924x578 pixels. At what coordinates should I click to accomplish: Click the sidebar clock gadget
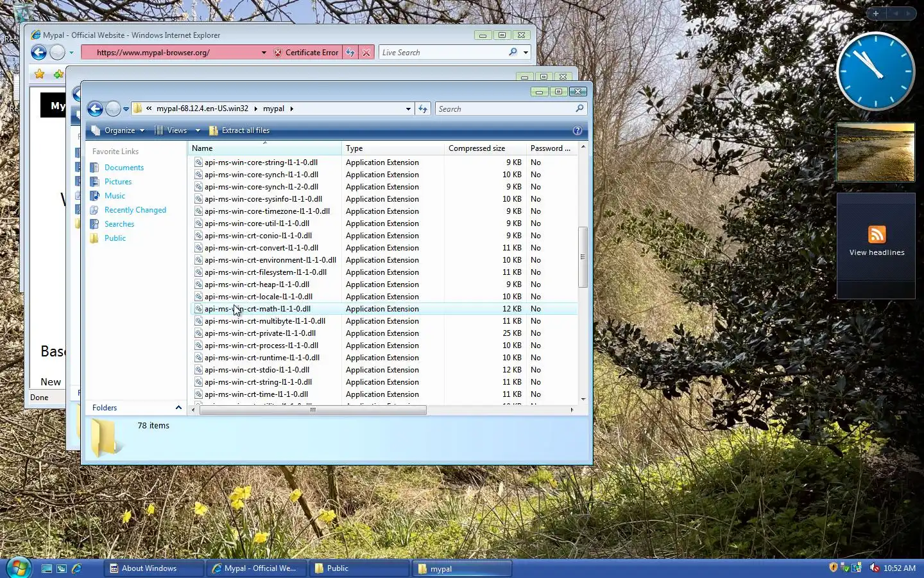pyautogui.click(x=875, y=71)
